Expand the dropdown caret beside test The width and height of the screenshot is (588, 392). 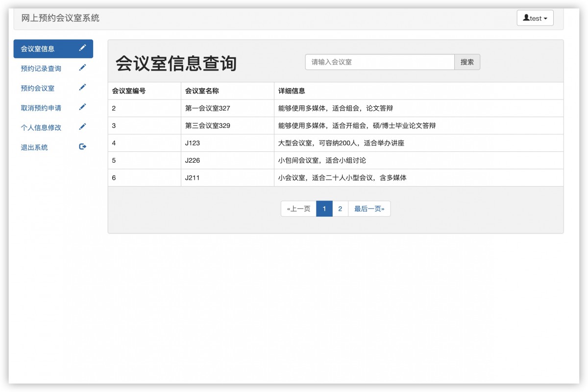click(x=546, y=18)
